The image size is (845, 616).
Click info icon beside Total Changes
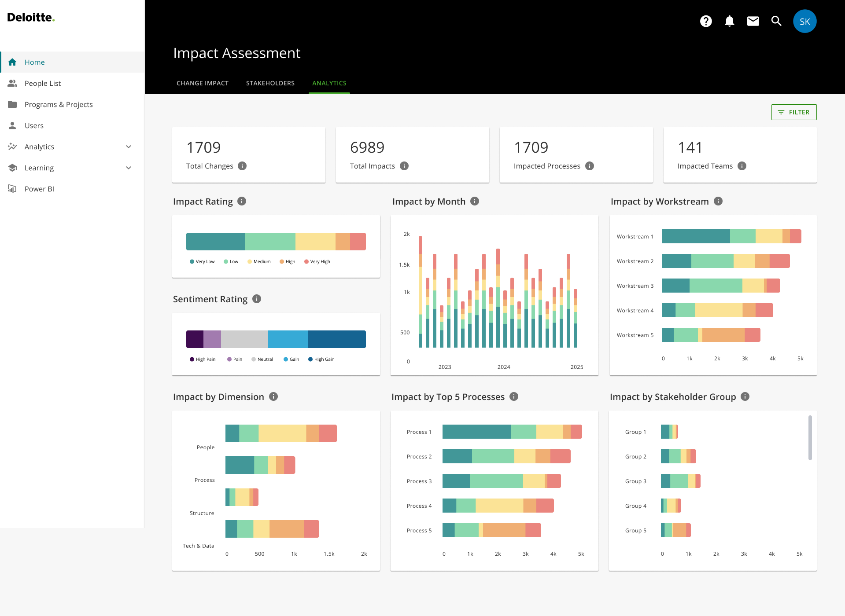point(242,166)
